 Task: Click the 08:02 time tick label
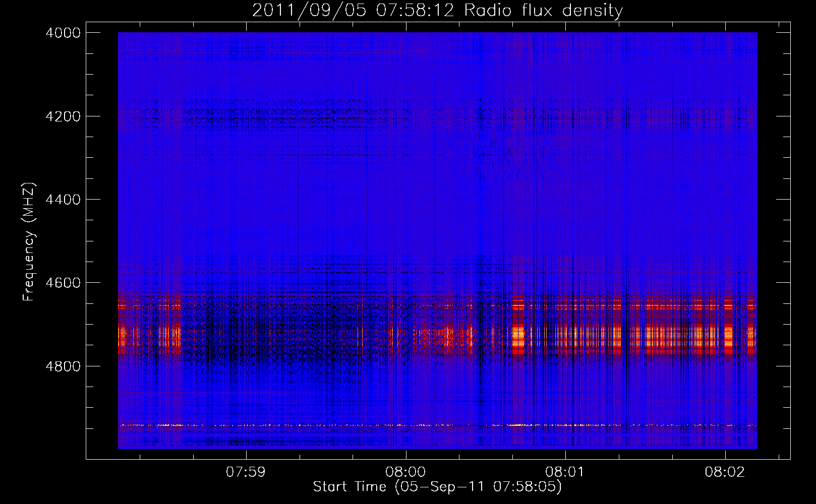coord(725,472)
